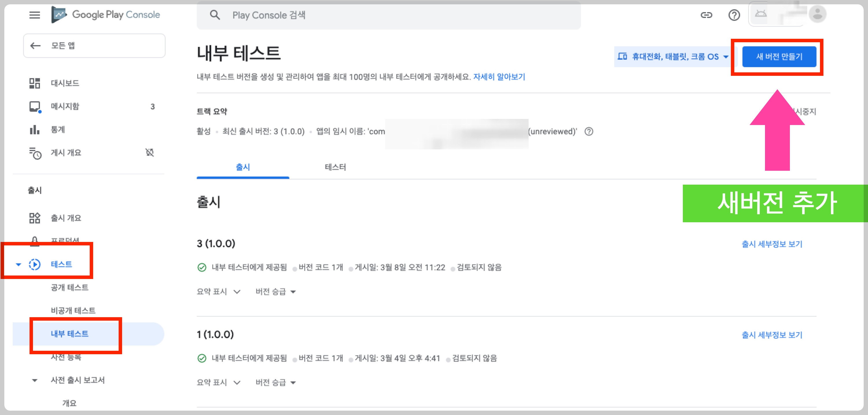868x415 pixels.
Task: Collapse the 테스트 section in sidebar
Action: click(x=19, y=264)
